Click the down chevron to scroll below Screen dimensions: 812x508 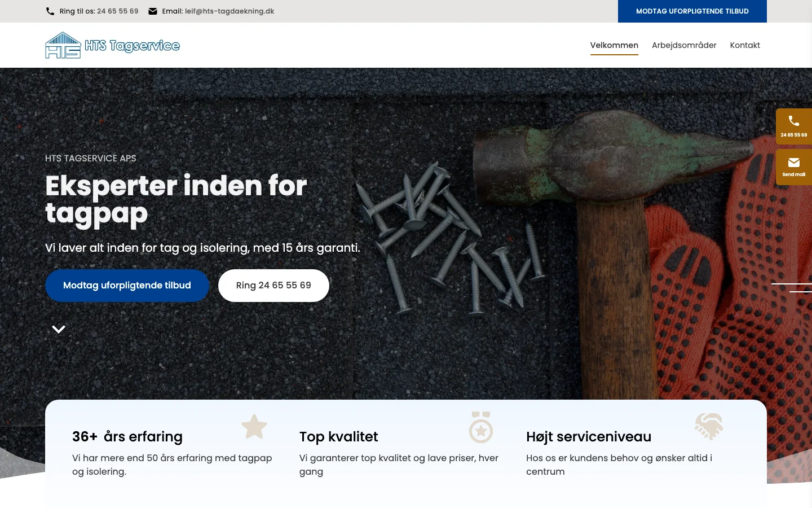[59, 329]
